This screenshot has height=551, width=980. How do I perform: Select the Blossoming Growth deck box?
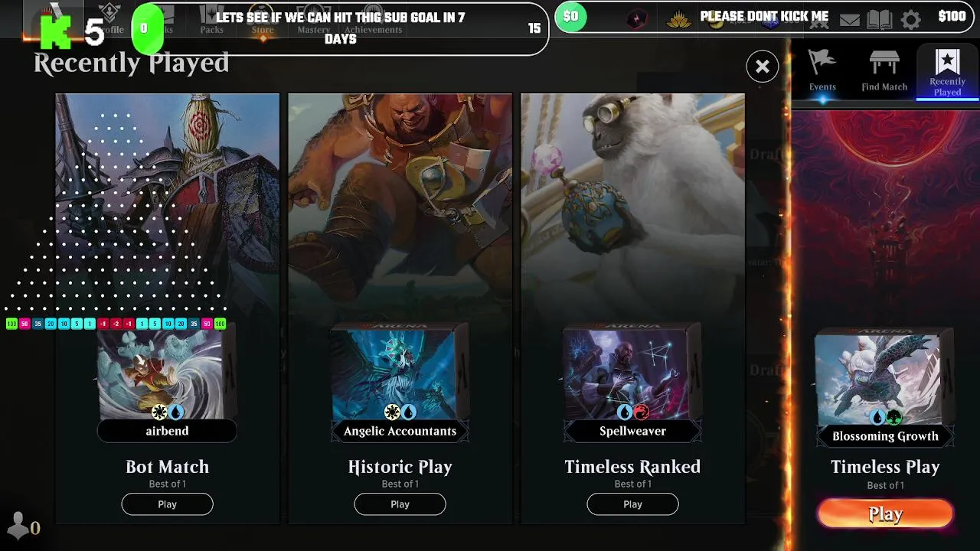click(885, 380)
